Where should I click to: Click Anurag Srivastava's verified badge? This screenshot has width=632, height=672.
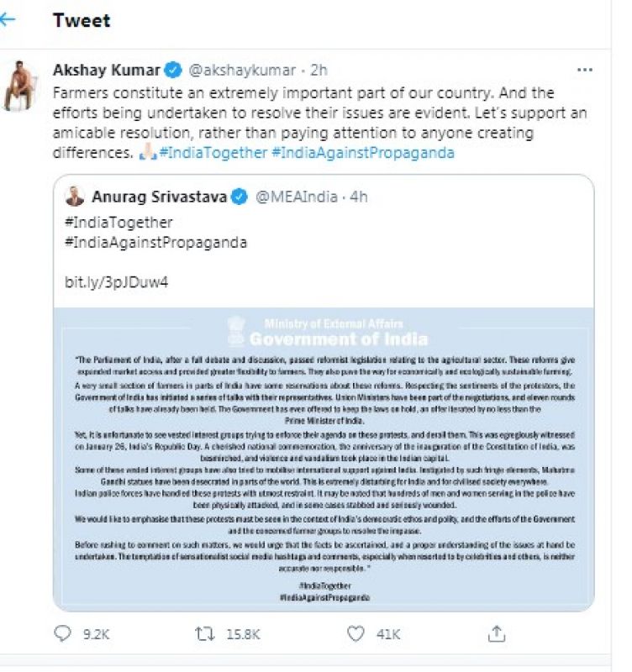pos(239,197)
